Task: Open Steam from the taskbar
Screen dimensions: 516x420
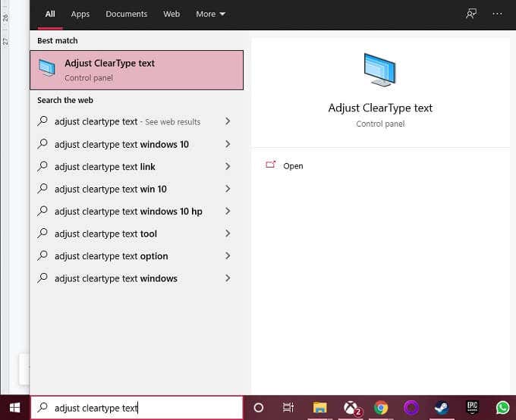Action: [442, 408]
